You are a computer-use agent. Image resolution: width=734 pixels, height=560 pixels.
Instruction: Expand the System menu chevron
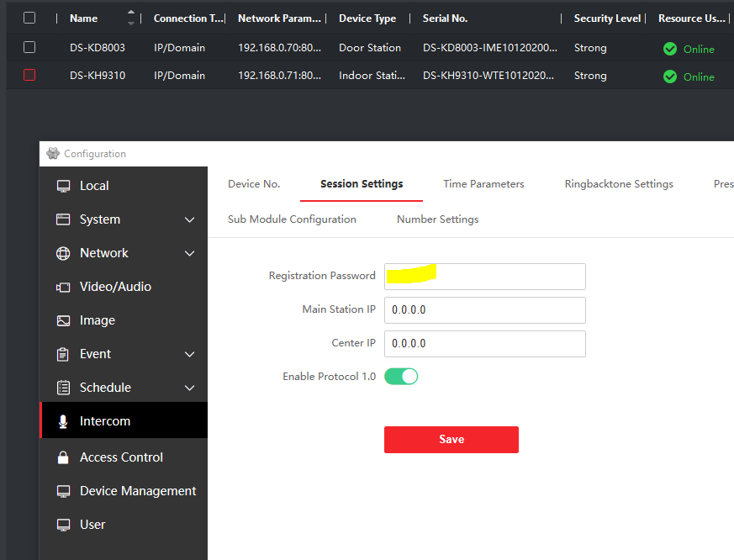pos(189,219)
